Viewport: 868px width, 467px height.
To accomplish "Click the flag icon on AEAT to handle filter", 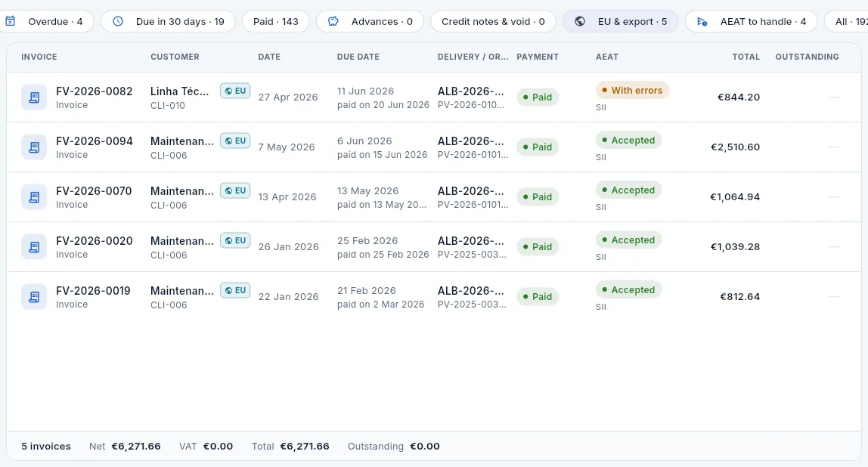I will point(702,22).
